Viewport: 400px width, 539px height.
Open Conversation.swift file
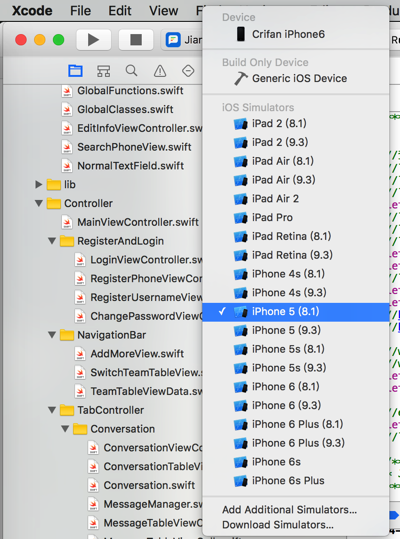click(149, 485)
